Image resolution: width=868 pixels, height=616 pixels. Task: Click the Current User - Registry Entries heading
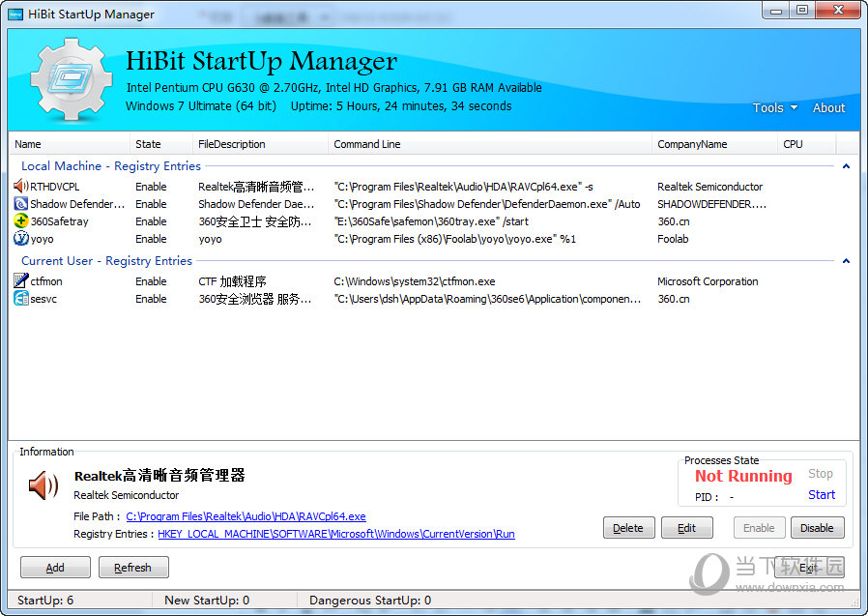click(106, 261)
